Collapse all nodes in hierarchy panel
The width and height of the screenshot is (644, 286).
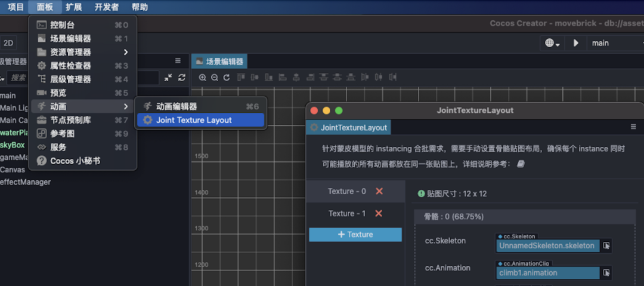[168, 78]
